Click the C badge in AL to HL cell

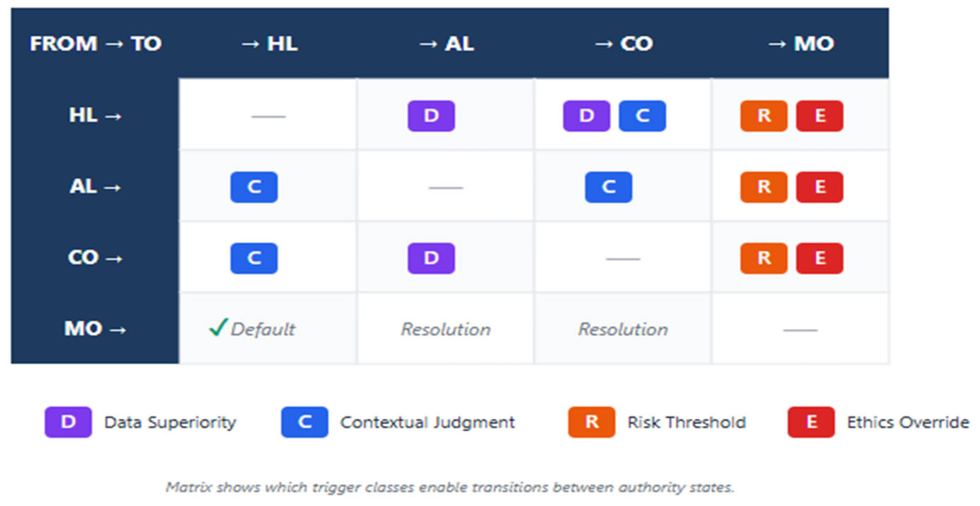(x=254, y=187)
